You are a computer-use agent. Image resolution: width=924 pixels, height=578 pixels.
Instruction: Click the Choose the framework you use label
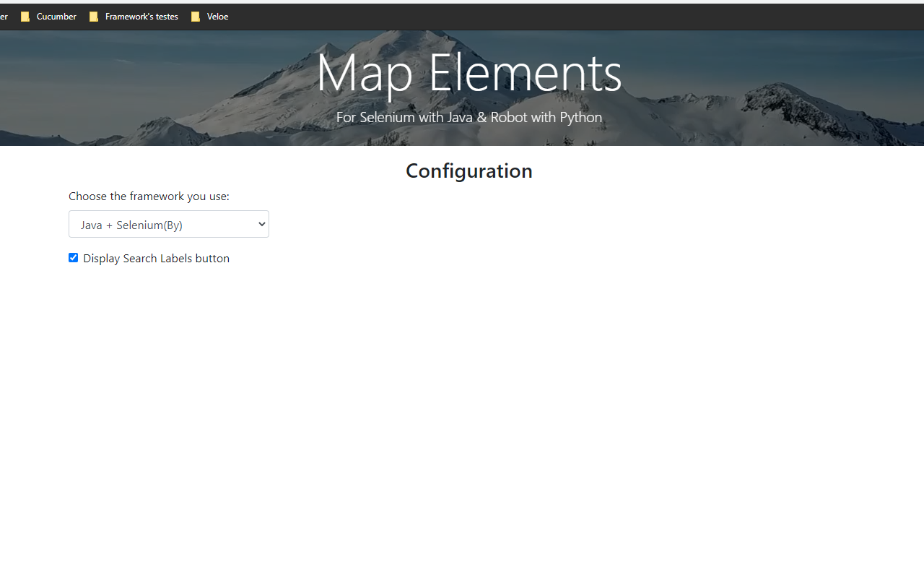click(149, 196)
